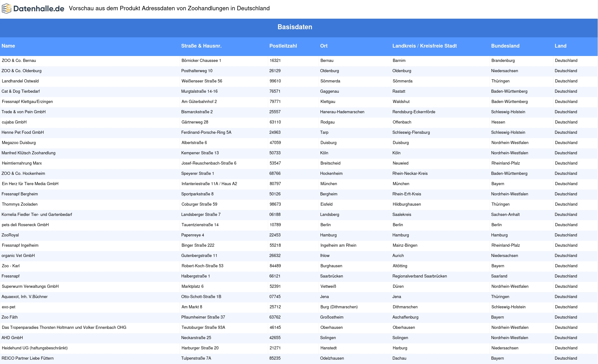Click Heidehund UG (haftungsbeschränkt)
Image resolution: width=598 pixels, height=364 pixels.
[35, 348]
